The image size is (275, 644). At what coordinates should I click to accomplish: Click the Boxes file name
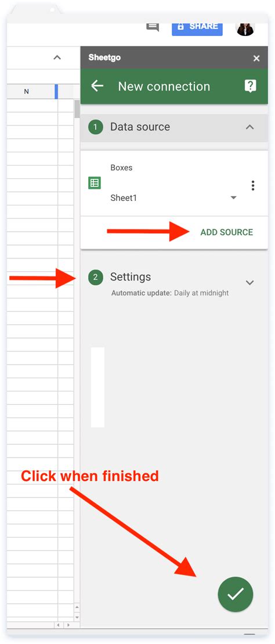coord(121,168)
